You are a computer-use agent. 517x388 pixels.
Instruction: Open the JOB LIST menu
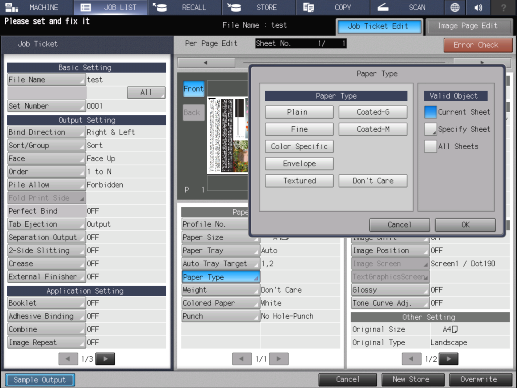pyautogui.click(x=111, y=7)
